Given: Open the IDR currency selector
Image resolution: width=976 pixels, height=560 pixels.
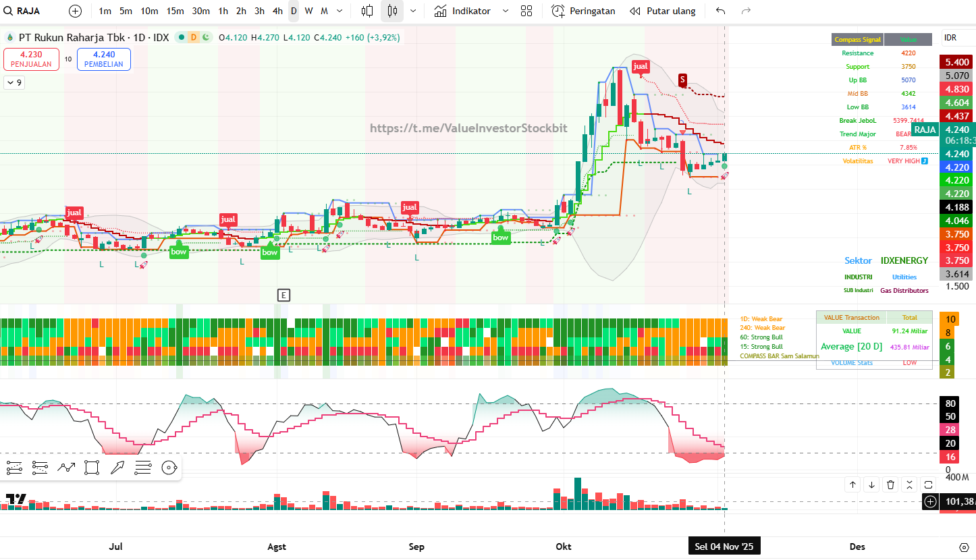Looking at the screenshot, I should pos(958,38).
